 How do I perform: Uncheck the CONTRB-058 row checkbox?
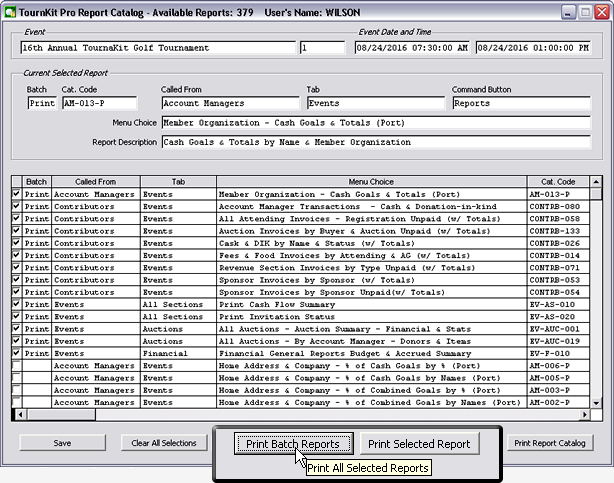(16, 218)
